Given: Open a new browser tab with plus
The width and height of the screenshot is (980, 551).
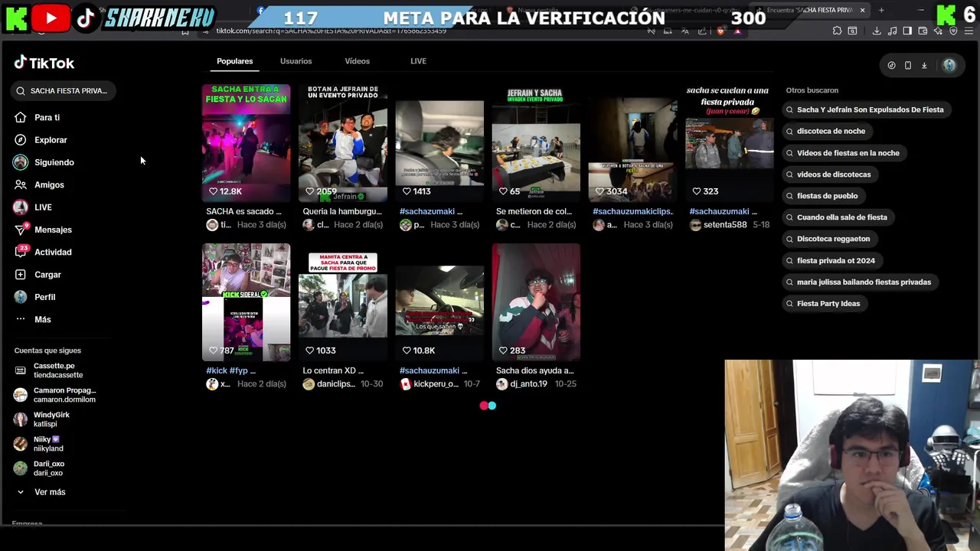Looking at the screenshot, I should tap(881, 10).
